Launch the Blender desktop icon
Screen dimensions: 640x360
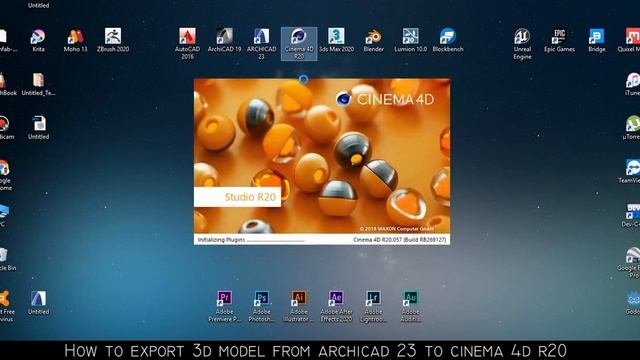(x=373, y=40)
